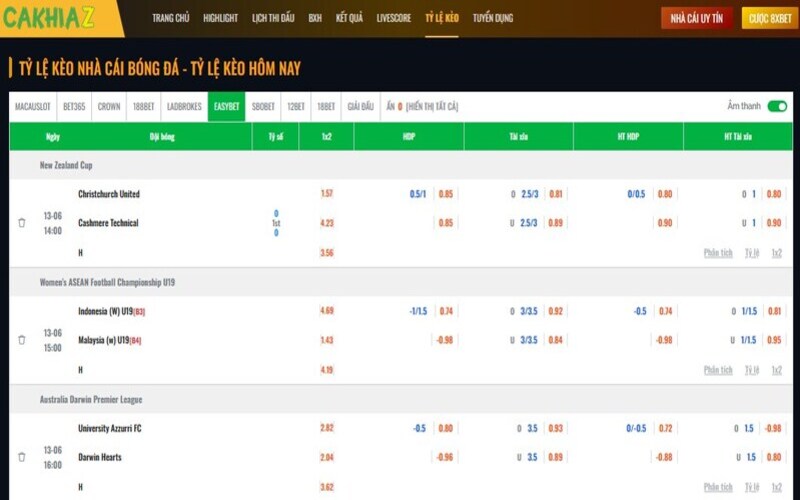800x500 pixels.
Task: Click 1x2 link for the Indonesia U19 match
Action: [x=776, y=370]
